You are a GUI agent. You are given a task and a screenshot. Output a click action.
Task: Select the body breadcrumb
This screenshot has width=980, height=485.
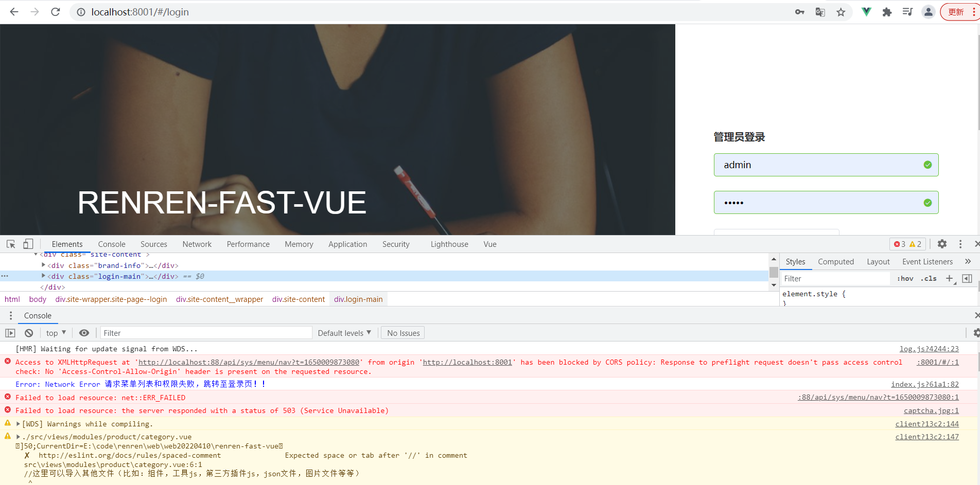(x=38, y=299)
